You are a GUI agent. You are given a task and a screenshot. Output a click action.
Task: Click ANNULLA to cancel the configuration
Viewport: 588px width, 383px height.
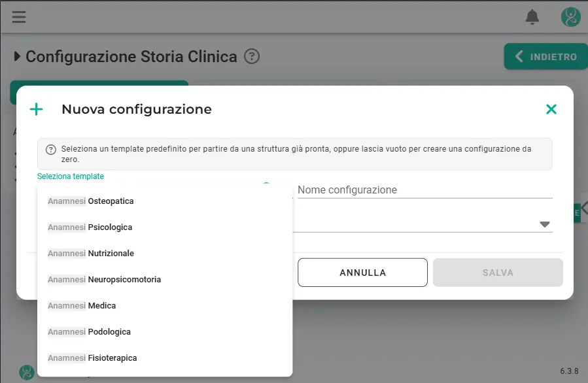coord(362,273)
